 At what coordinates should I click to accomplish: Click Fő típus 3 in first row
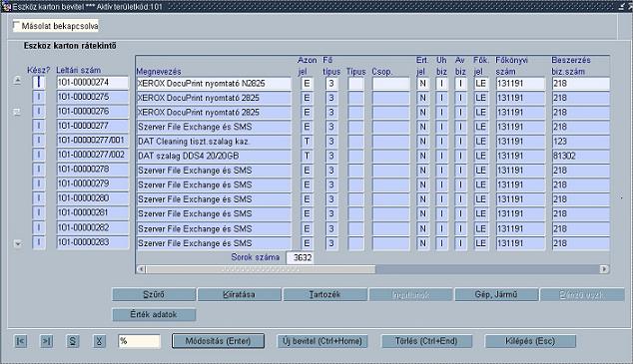click(331, 84)
